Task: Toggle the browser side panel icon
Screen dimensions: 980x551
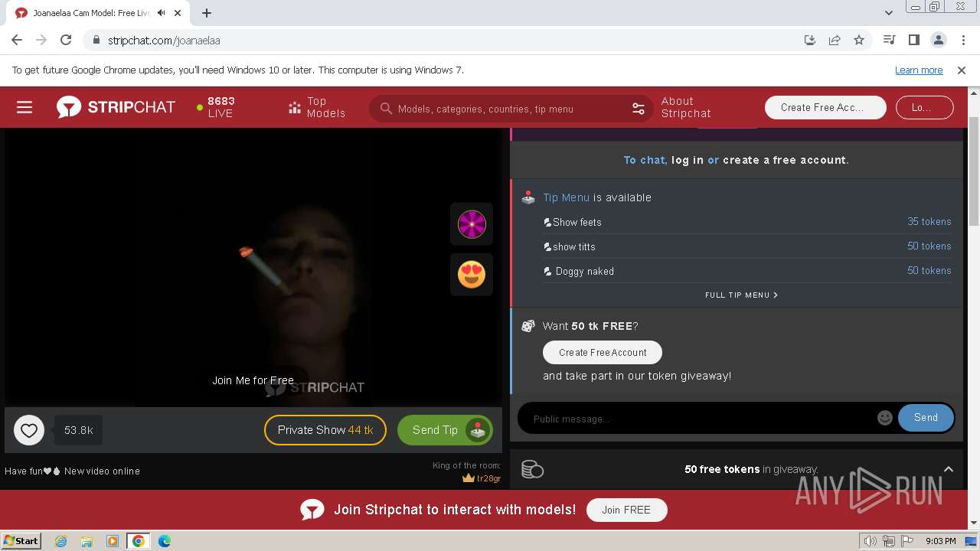Action: [913, 40]
